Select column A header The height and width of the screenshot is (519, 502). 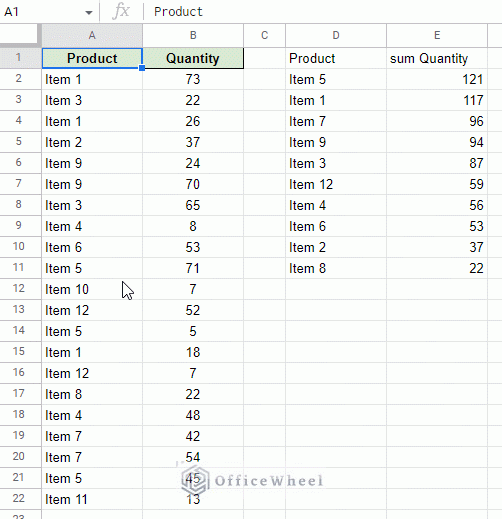(x=92, y=35)
